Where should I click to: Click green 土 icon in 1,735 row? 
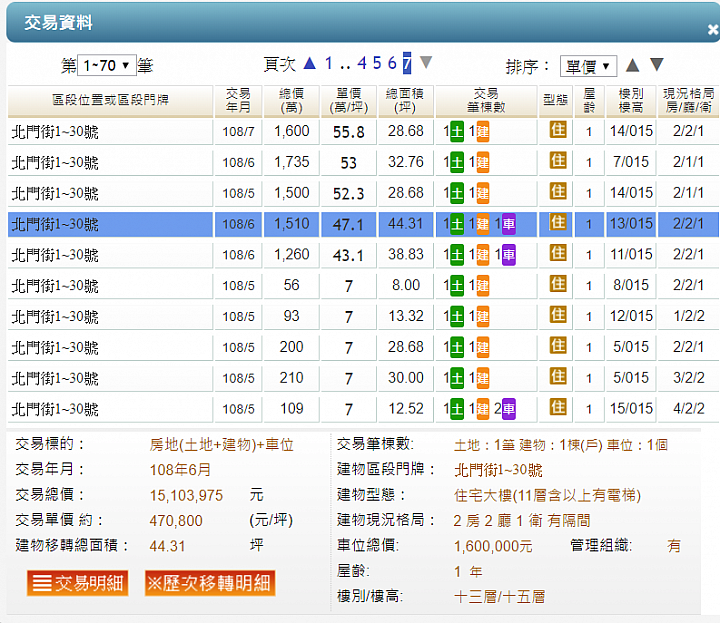pos(457,163)
